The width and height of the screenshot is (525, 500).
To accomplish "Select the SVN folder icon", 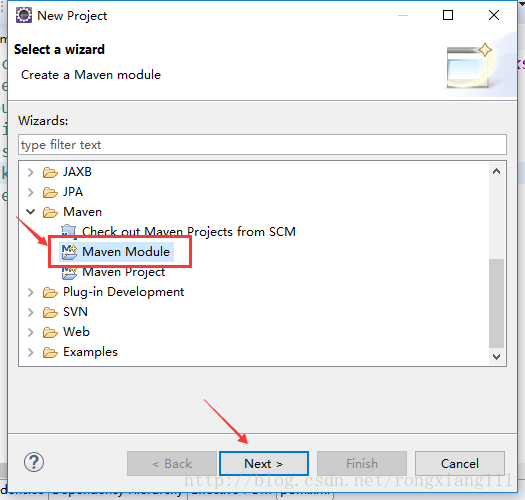I will 50,312.
